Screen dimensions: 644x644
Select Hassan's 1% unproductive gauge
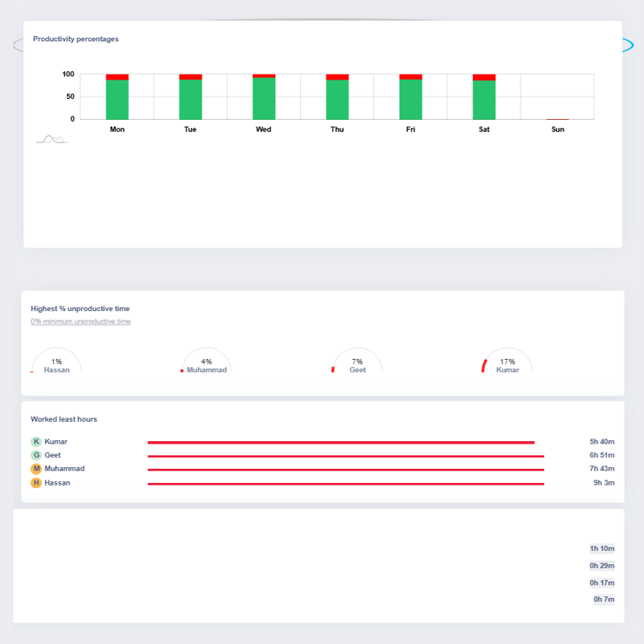[57, 361]
